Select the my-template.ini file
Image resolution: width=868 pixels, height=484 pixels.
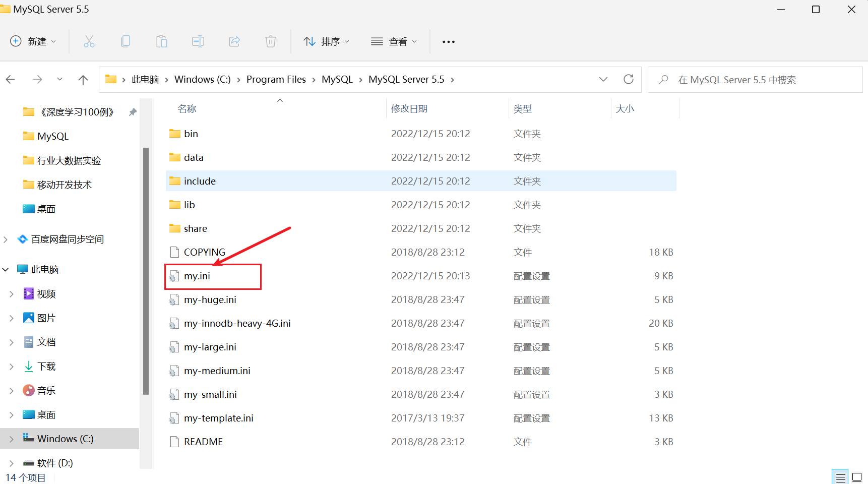(x=421, y=418)
